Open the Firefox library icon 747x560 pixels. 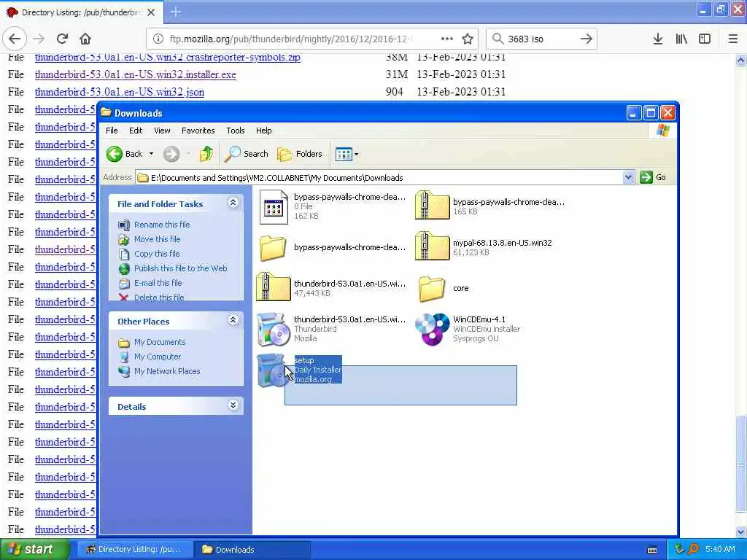click(x=681, y=39)
